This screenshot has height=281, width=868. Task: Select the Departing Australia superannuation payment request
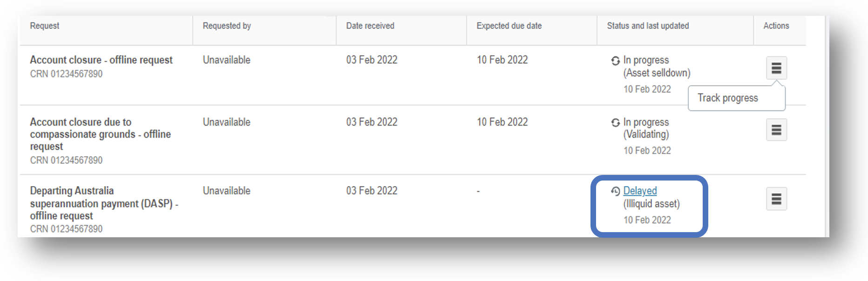[104, 203]
